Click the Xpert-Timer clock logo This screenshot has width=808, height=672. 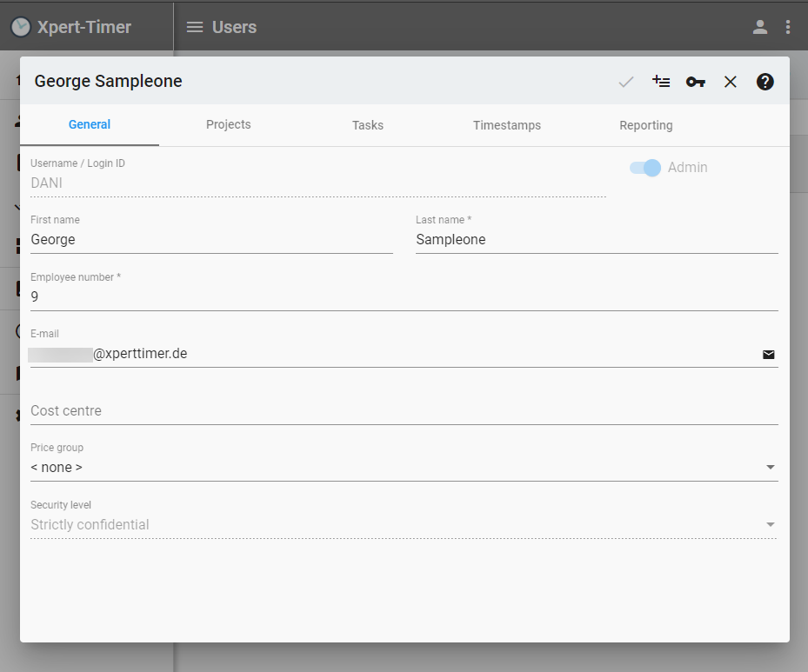pos(21,27)
